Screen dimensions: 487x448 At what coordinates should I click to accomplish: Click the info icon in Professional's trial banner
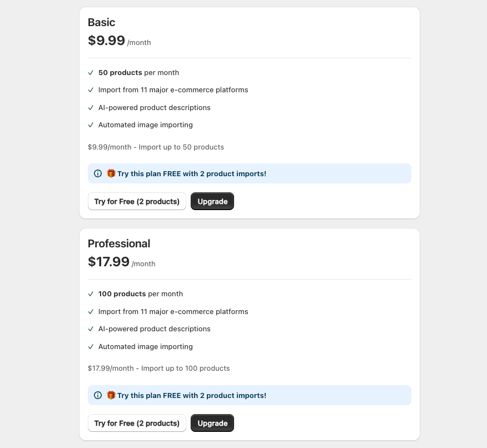point(97,395)
